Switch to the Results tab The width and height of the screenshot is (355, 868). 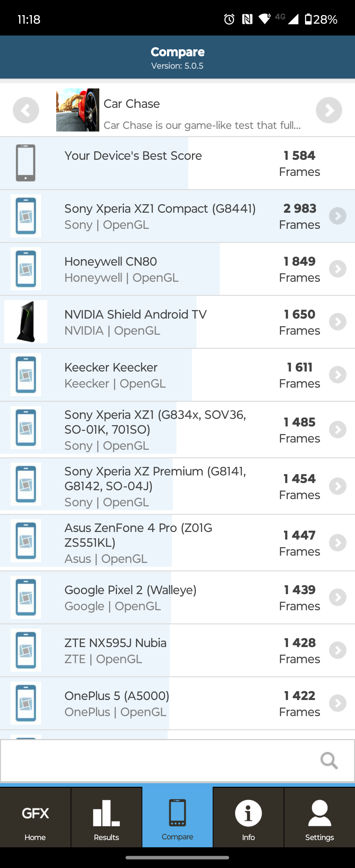(106, 818)
